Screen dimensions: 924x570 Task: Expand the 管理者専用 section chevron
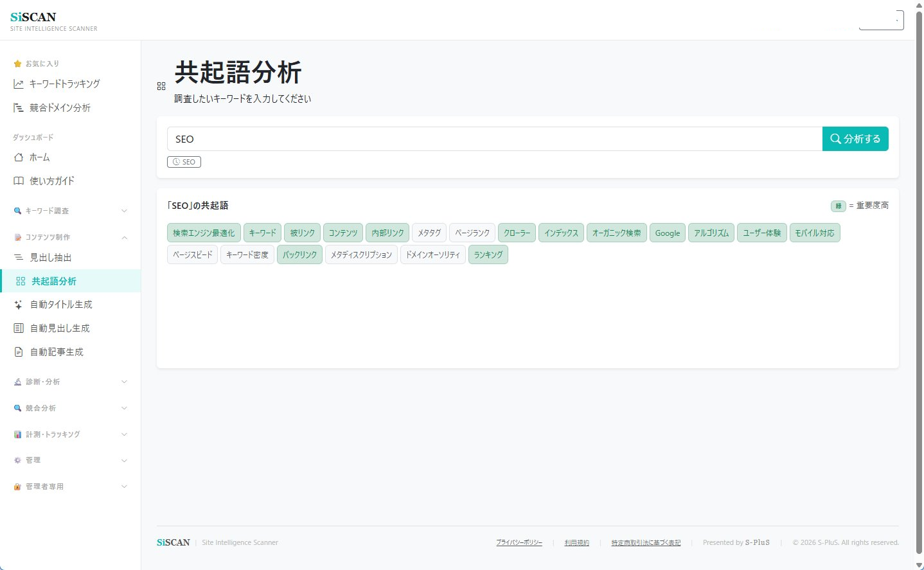tap(124, 487)
